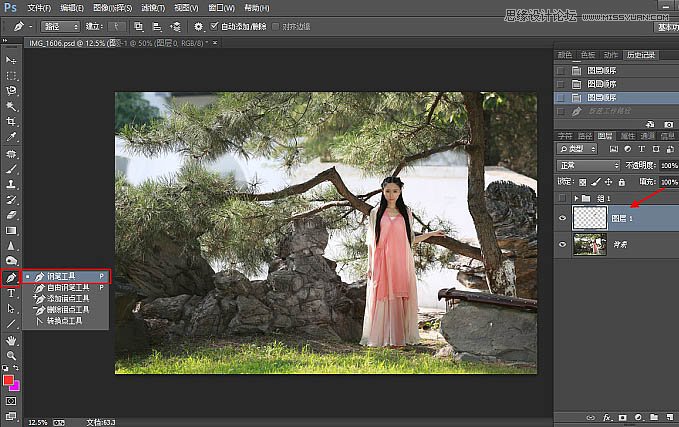
Task: Select the Eyedropper tool
Action: [x=11, y=137]
